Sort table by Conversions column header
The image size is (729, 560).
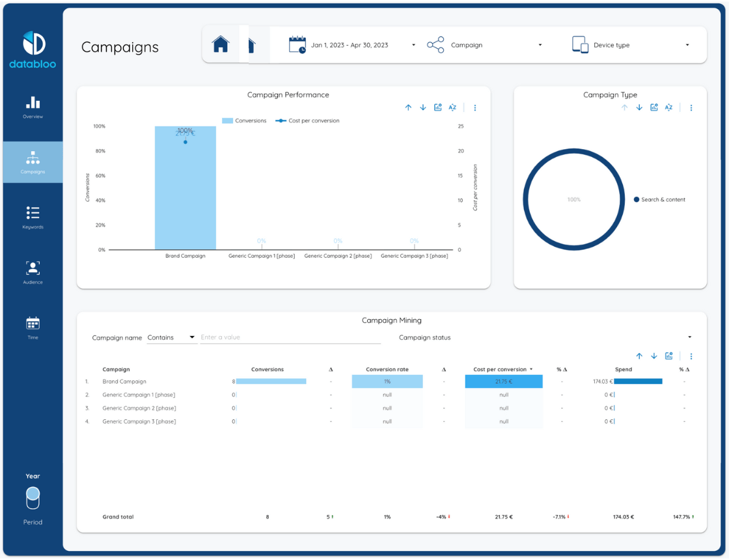click(x=268, y=369)
